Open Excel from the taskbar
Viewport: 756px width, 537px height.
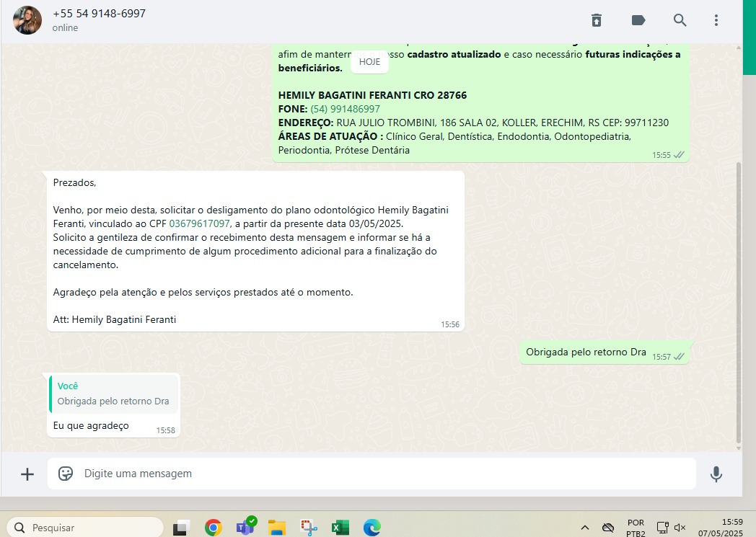point(340,528)
